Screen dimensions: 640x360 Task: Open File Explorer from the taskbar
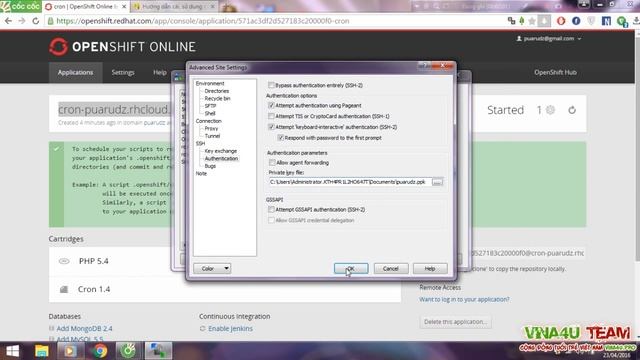(x=41, y=351)
